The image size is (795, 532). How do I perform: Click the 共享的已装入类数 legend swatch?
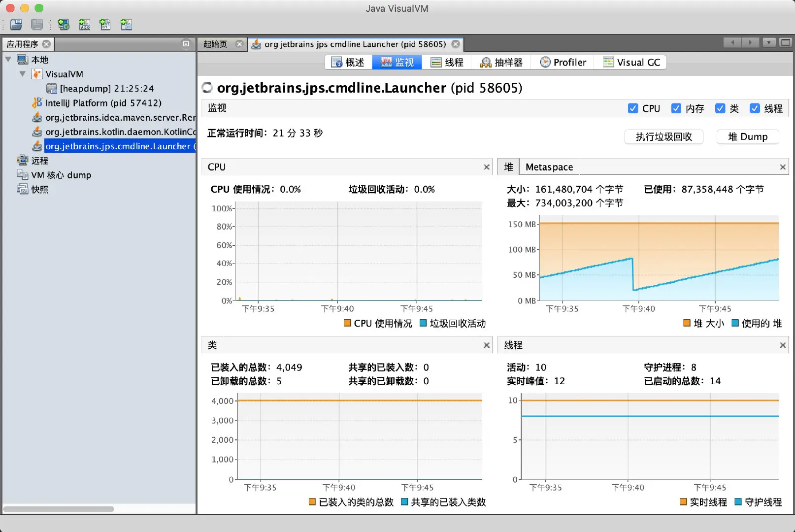tap(404, 502)
